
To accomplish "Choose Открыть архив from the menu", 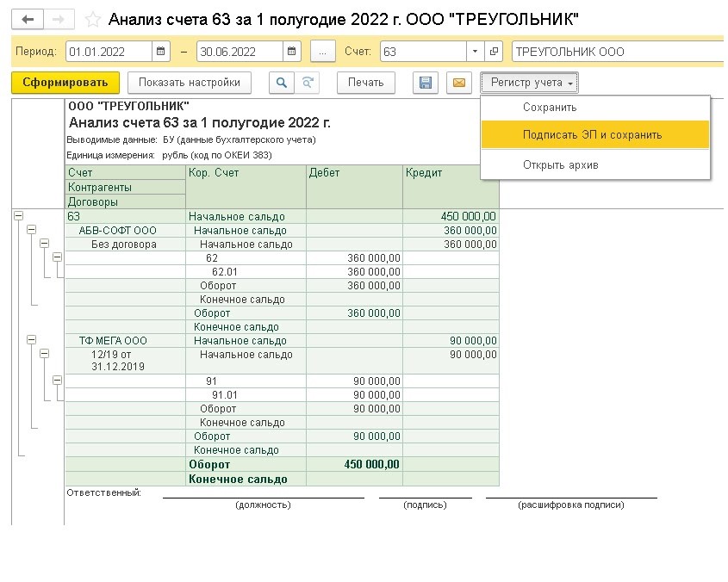I will coord(560,164).
